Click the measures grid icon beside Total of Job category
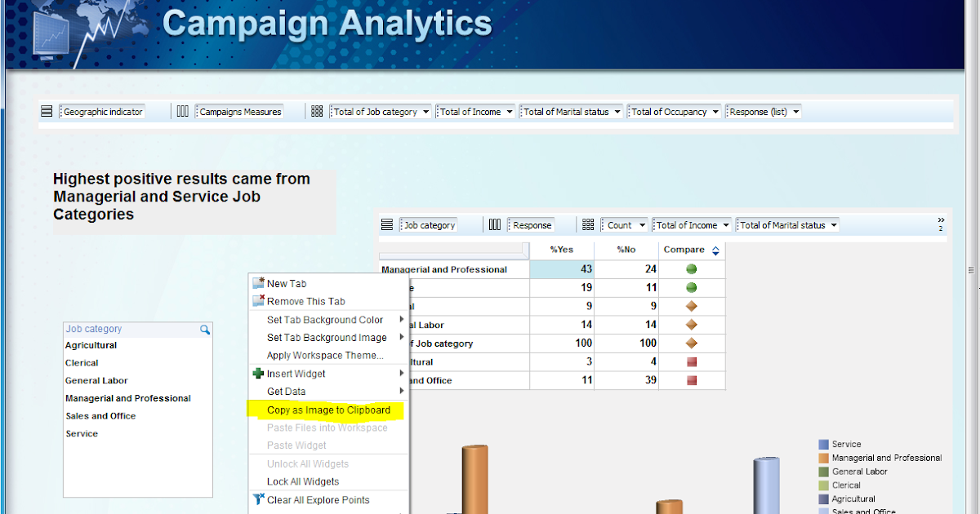 pos(317,111)
